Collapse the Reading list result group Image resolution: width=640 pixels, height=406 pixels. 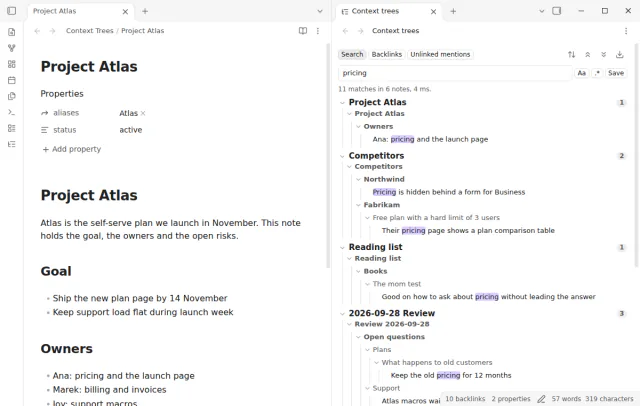coord(342,247)
